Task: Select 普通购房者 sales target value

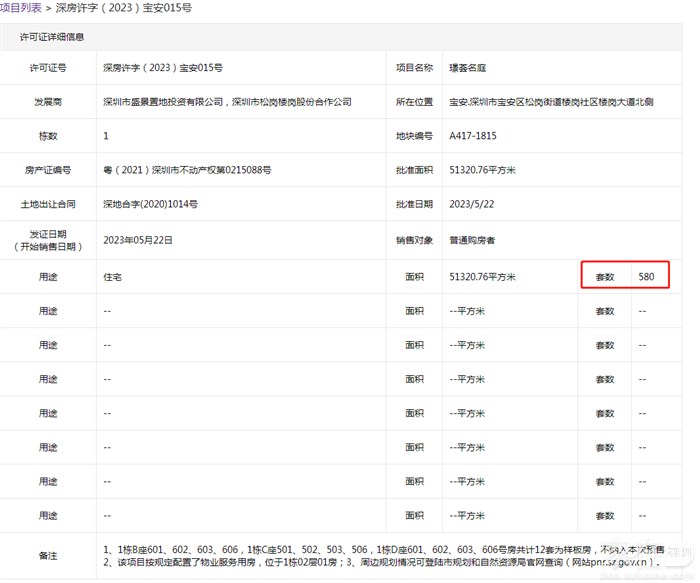Action: coord(473,241)
